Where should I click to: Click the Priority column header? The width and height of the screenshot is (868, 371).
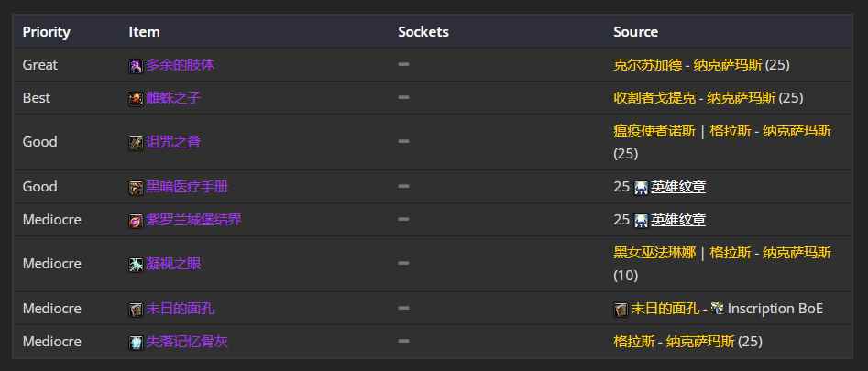point(46,32)
